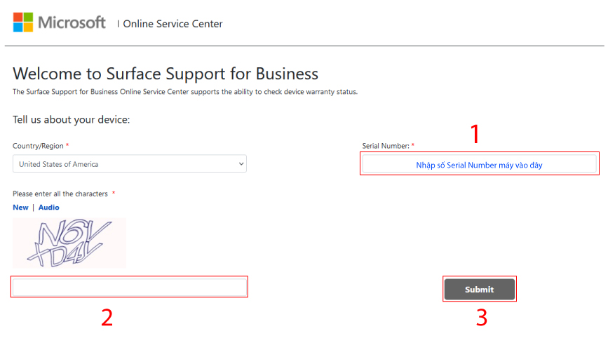Click the captcha characters input field
Viewport: 615px width, 364px height.
tap(130, 287)
